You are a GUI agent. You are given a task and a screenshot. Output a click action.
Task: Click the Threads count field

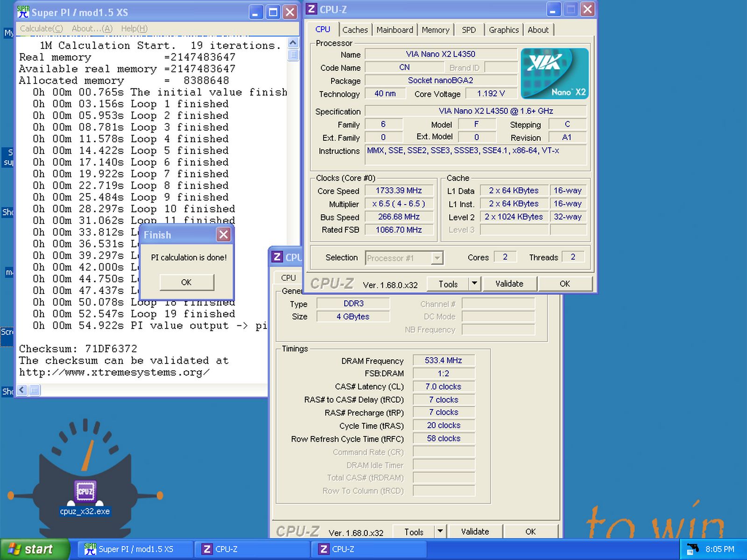(x=573, y=257)
